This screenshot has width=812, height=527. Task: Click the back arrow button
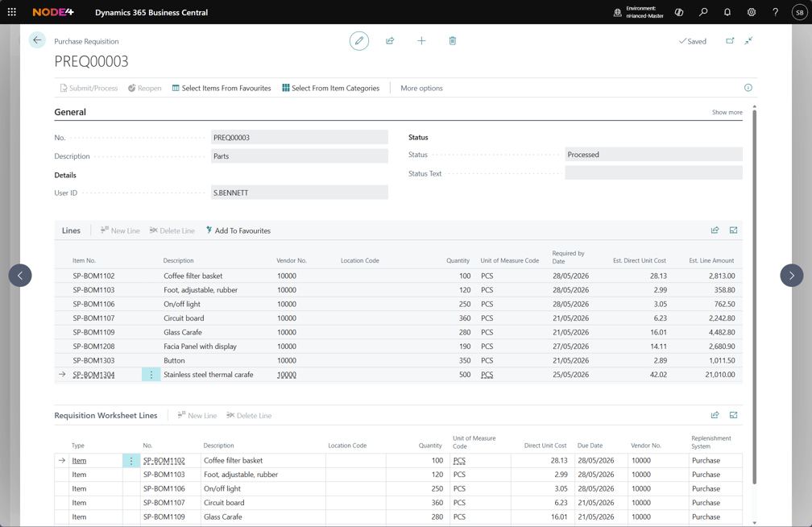click(x=37, y=40)
